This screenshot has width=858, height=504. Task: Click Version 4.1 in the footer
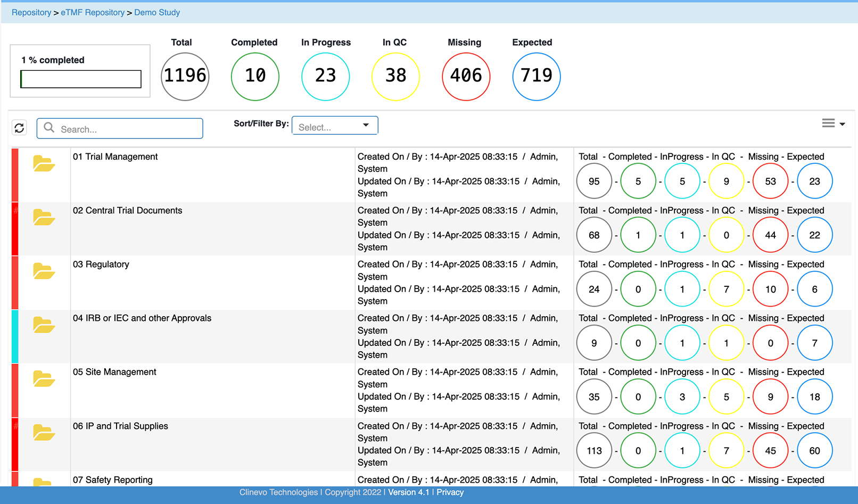pyautogui.click(x=409, y=492)
